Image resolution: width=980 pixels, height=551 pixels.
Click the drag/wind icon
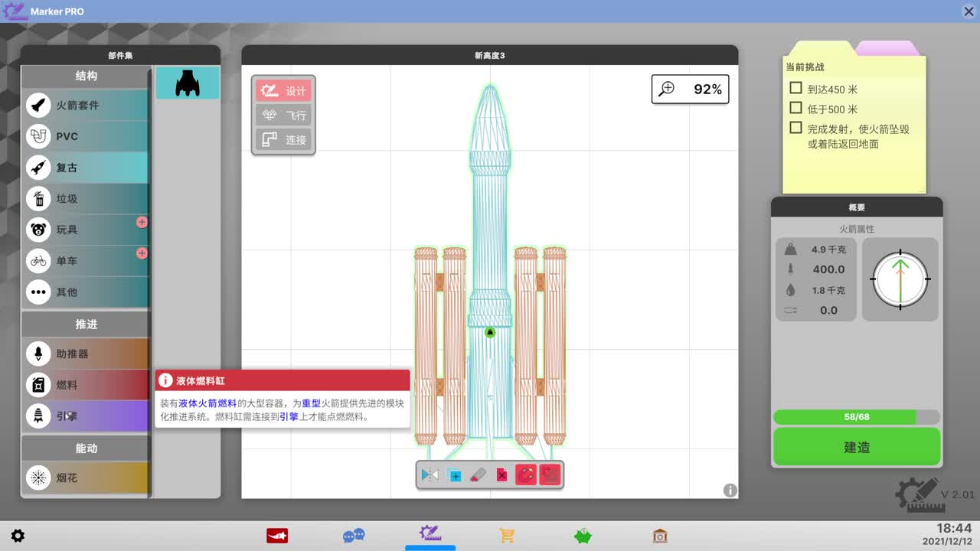click(x=790, y=311)
